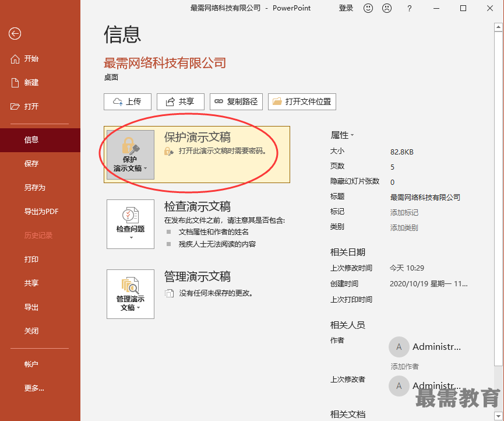The image size is (504, 421).
Task: Click the title value 最需网络科技有限公司 field
Action: click(425, 197)
